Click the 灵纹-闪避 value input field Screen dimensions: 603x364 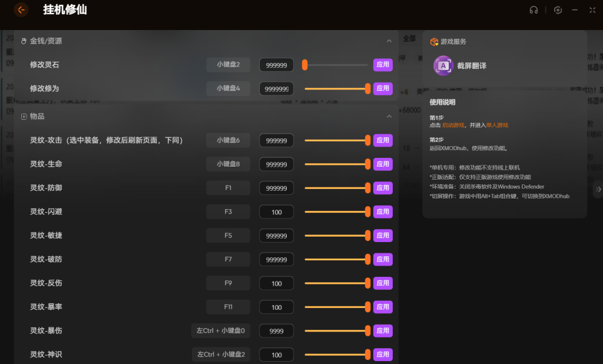276,212
